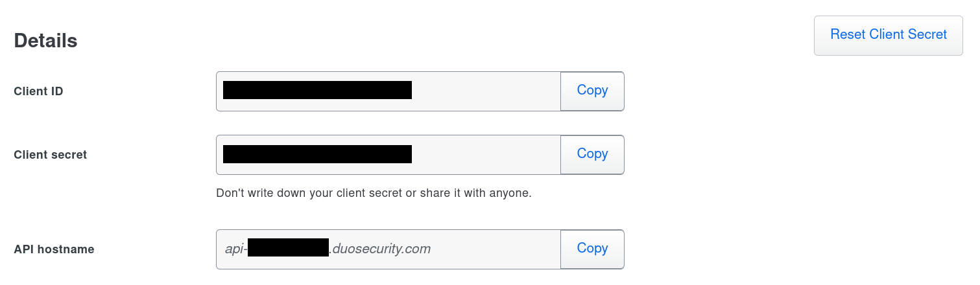The width and height of the screenshot is (980, 285).
Task: Click the Details heading
Action: tap(45, 41)
